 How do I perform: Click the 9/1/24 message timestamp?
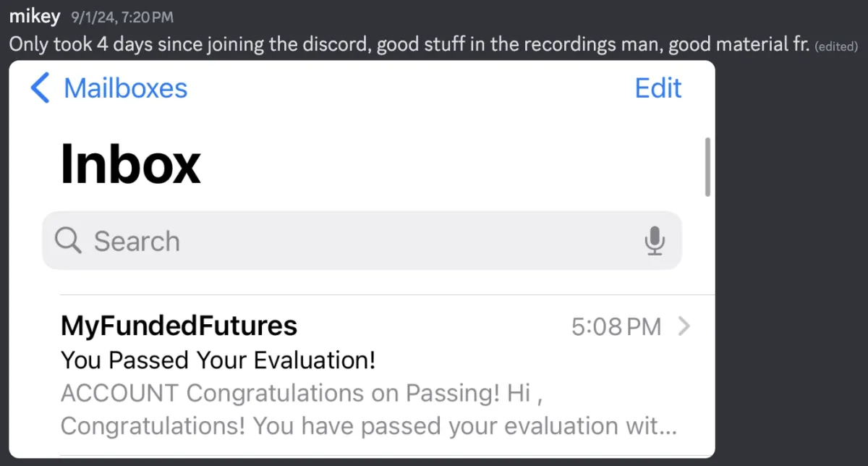click(x=122, y=17)
